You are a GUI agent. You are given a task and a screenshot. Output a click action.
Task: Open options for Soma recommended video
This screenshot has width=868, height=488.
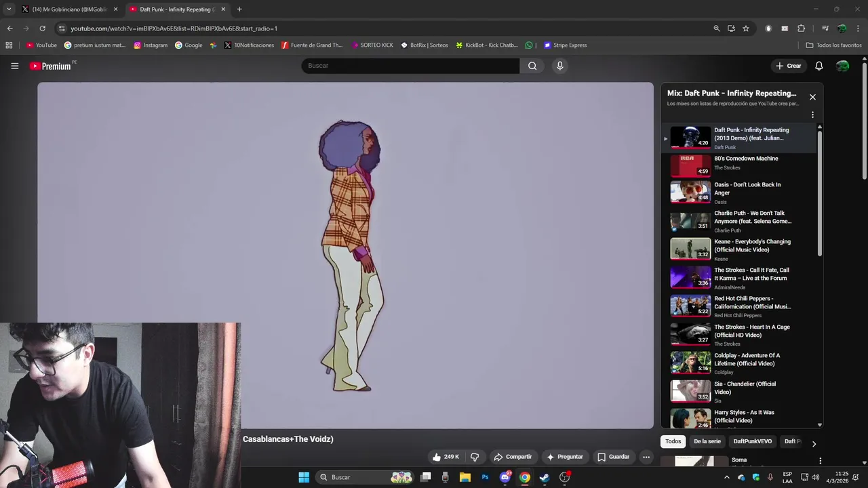click(x=820, y=461)
